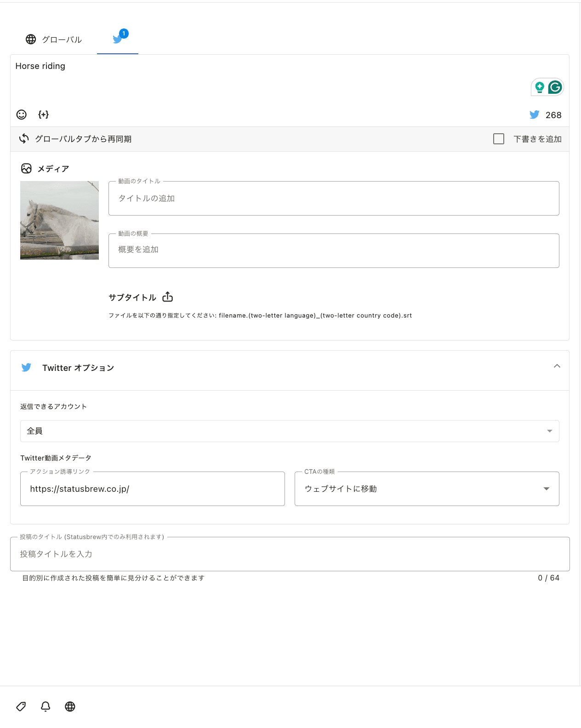Collapse the Twitter オプション section

(x=557, y=366)
